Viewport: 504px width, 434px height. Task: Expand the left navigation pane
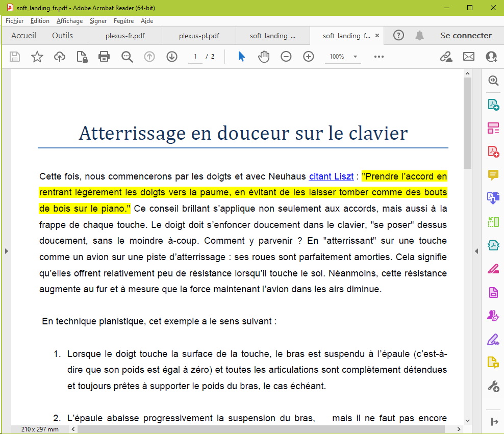6,251
